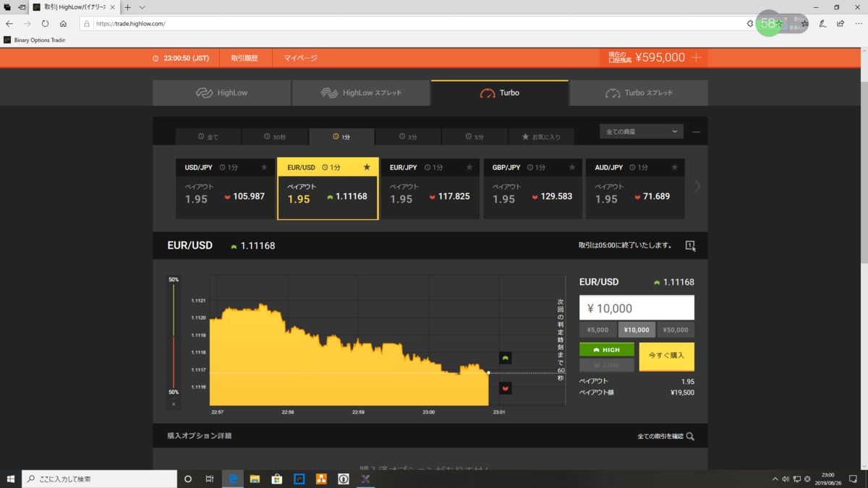This screenshot has height=488, width=868.
Task: Open File Explorer from the taskbar
Action: [255, 479]
